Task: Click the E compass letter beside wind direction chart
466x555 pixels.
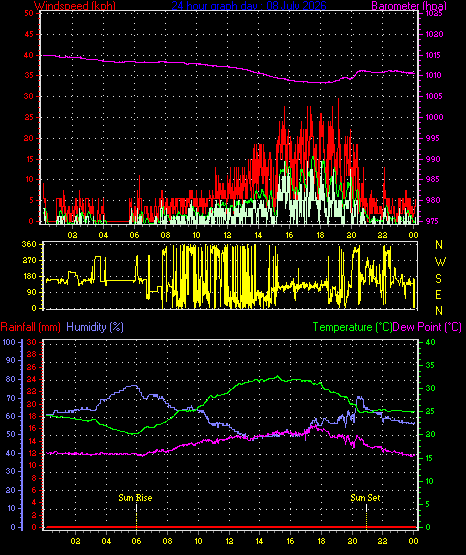Action: tap(438, 294)
